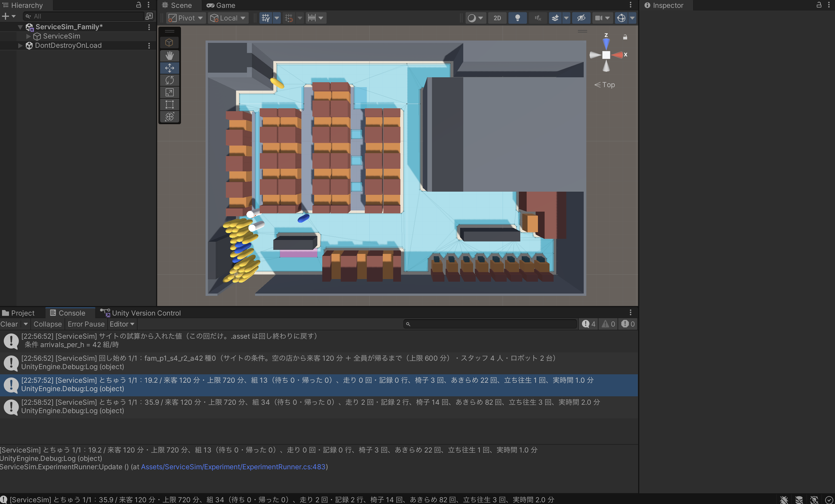The height and width of the screenshot is (504, 835).
Task: Select the Rotate tool
Action: (x=169, y=80)
